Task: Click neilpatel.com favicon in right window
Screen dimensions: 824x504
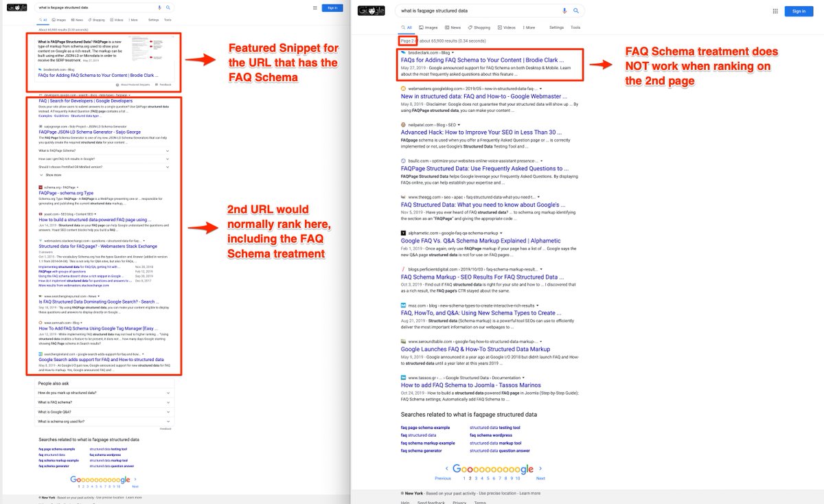Action: 403,125
